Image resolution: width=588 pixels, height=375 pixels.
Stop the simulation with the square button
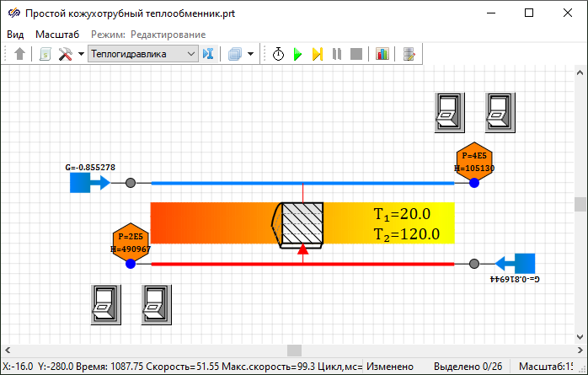tap(355, 54)
